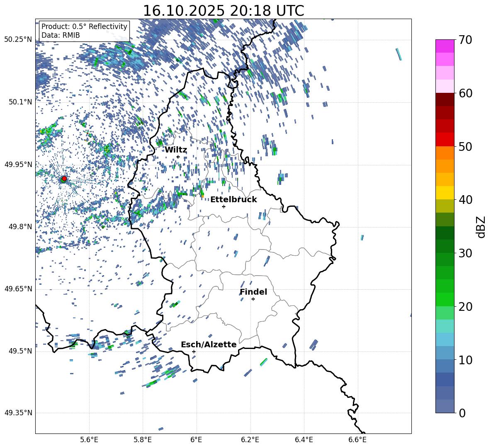Image resolution: width=491 pixels, height=448 pixels.
Task: Click the 49.95°N latitude label
Action: [18, 164]
